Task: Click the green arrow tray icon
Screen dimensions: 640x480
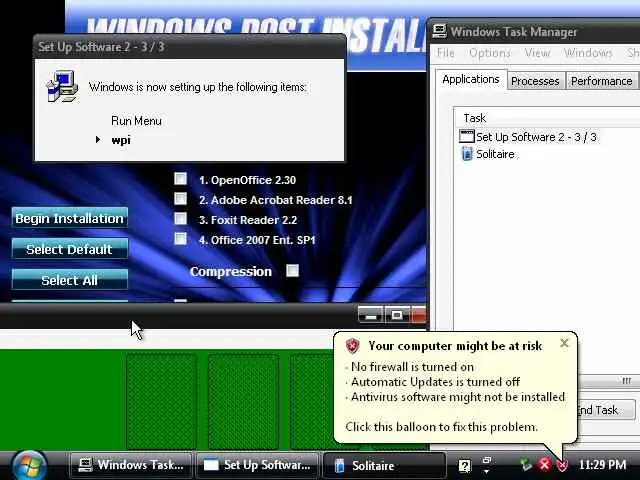Action: click(525, 464)
